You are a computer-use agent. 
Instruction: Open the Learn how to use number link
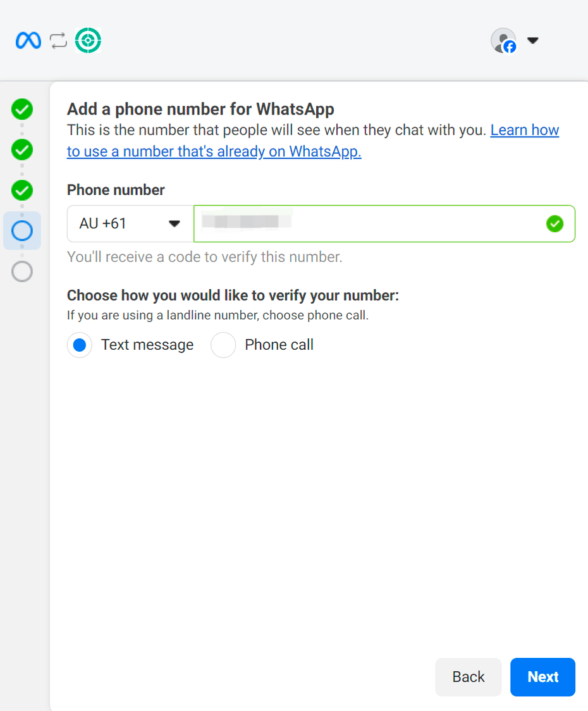313,140
